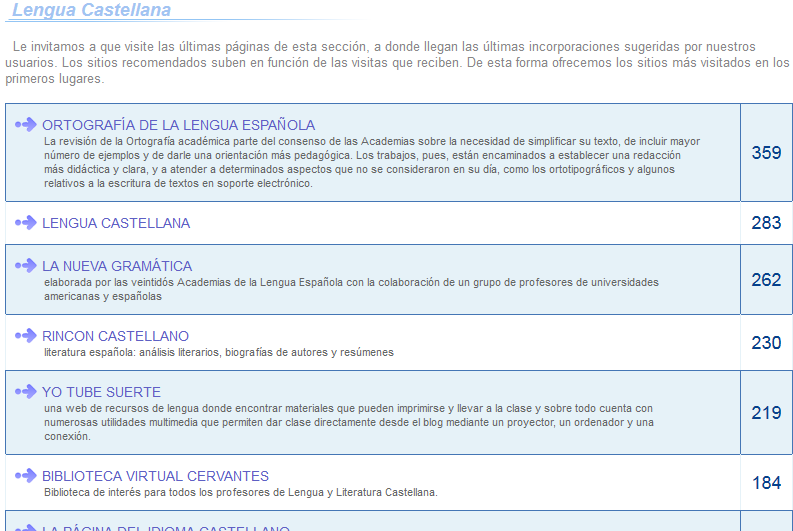The image size is (793, 531).
Task: Click description 'literatura española: análisis literarios'
Action: tap(218, 352)
